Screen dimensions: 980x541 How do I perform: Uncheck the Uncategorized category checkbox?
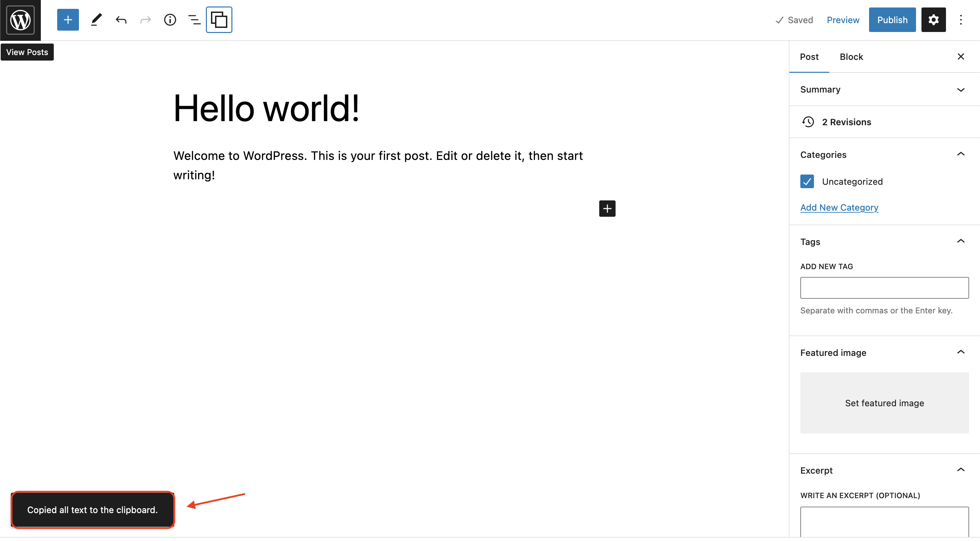point(807,181)
